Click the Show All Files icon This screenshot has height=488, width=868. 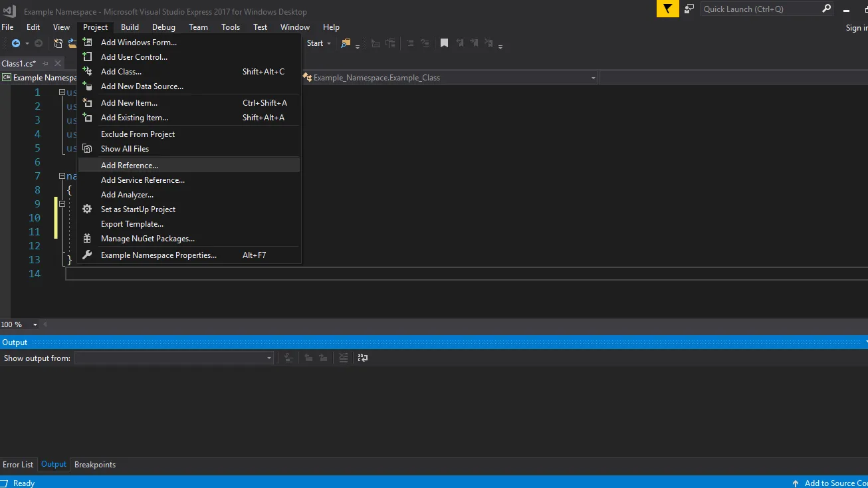[x=87, y=148]
